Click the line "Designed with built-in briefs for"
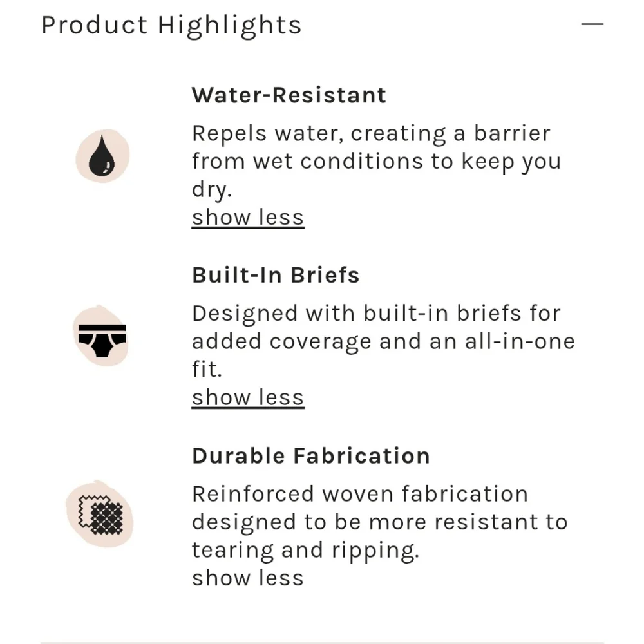Viewport: 644px width, 644px height. tap(376, 314)
